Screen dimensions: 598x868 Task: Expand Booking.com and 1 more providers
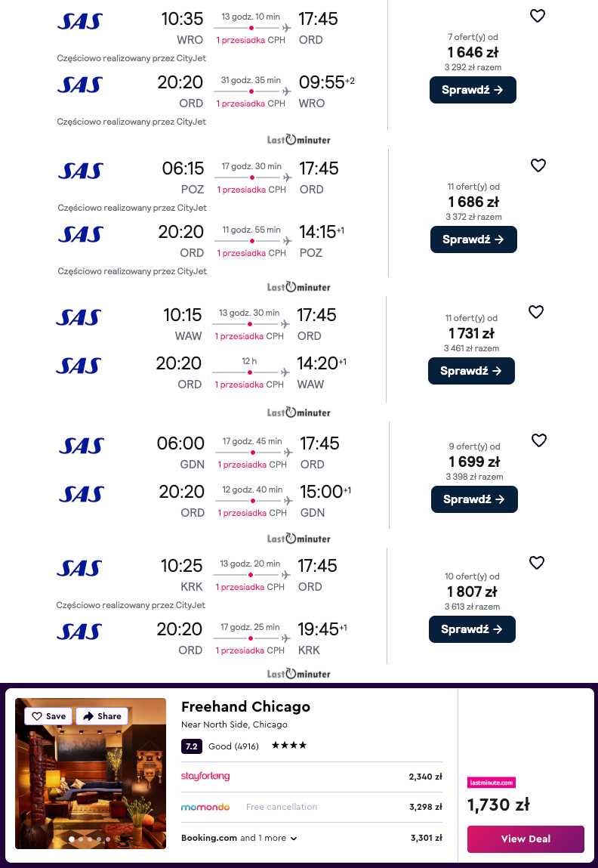click(239, 838)
